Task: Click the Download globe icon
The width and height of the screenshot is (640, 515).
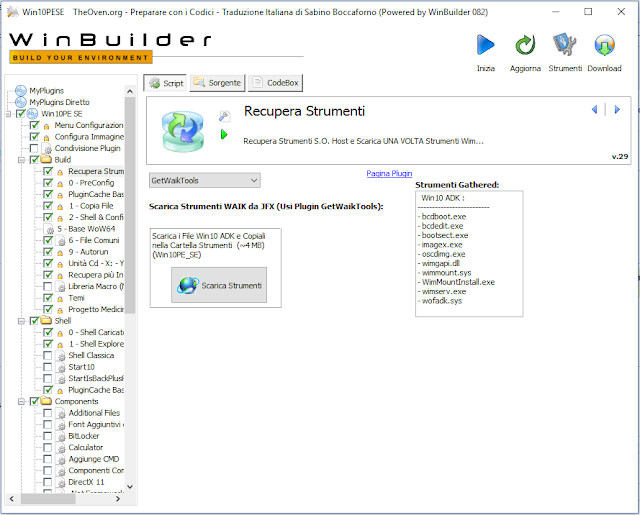Action: click(x=604, y=45)
